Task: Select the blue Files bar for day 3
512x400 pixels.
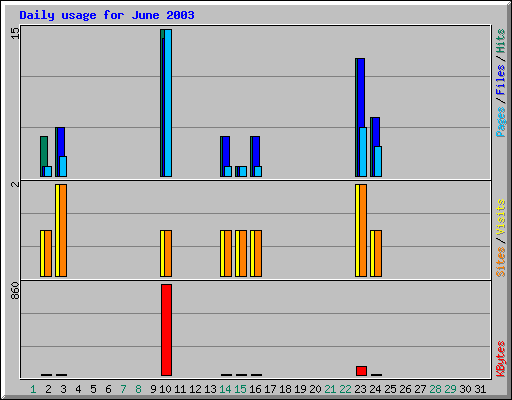Action: coord(61,142)
